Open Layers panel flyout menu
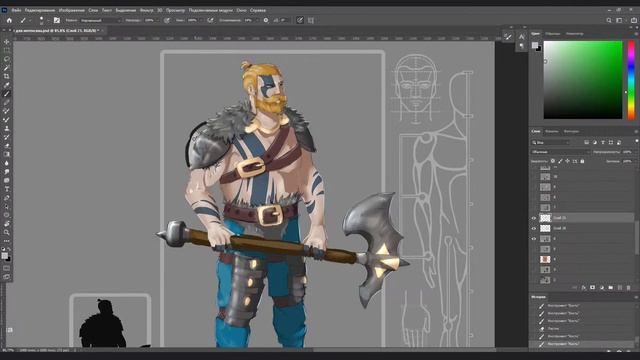The width and height of the screenshot is (640, 360). click(x=636, y=131)
